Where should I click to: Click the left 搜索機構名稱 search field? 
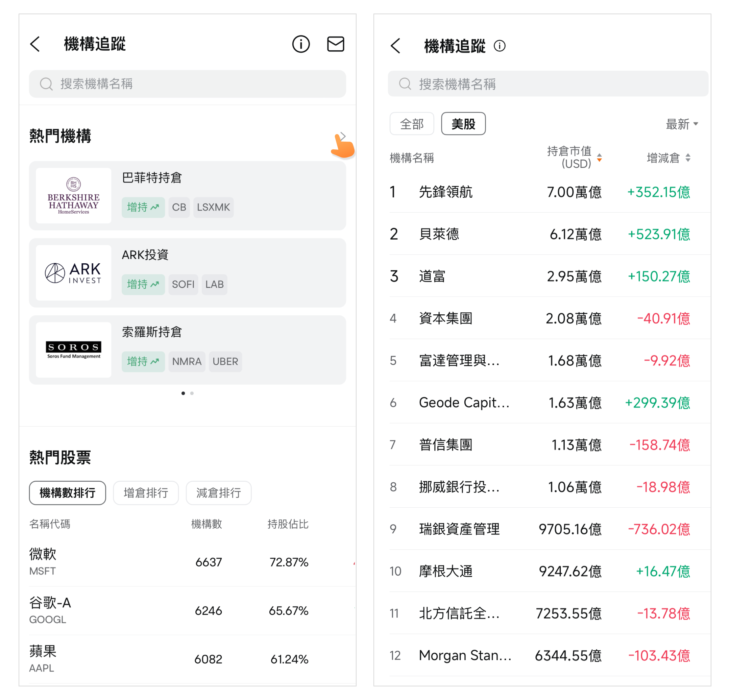(x=187, y=84)
